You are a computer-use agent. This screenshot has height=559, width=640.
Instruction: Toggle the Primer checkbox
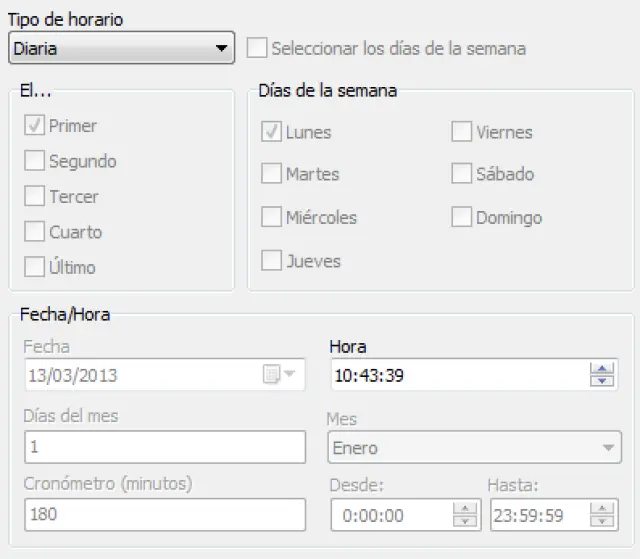click(x=35, y=126)
